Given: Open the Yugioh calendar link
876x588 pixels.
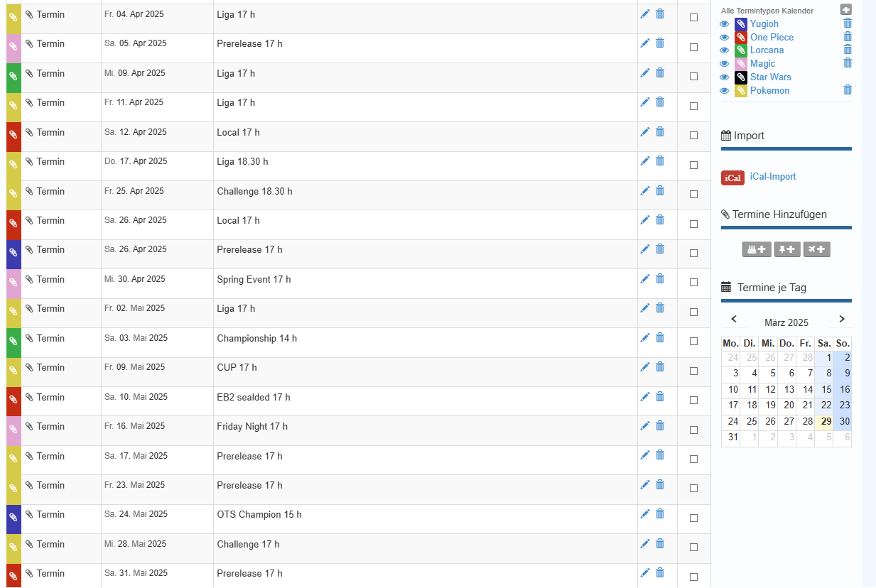Looking at the screenshot, I should coord(764,24).
